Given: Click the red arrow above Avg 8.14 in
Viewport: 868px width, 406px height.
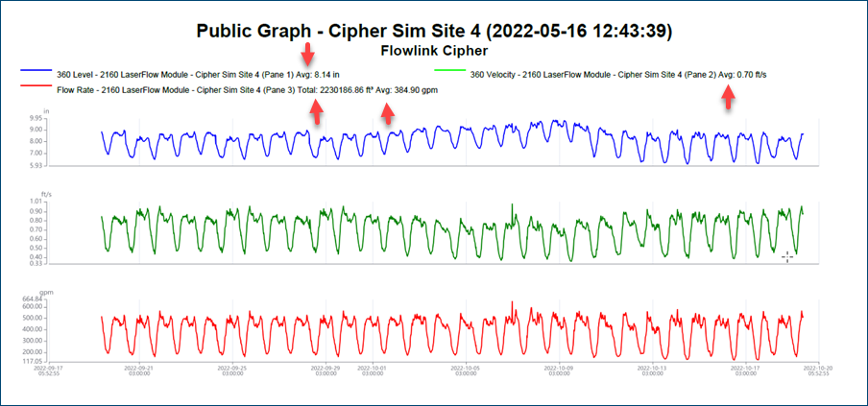Looking at the screenshot, I should pyautogui.click(x=308, y=54).
